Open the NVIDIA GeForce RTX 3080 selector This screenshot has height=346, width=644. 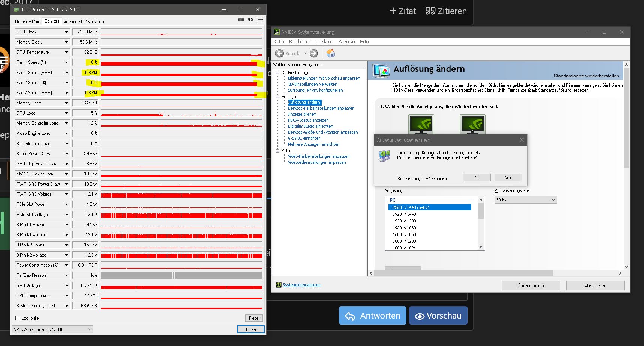[52, 329]
